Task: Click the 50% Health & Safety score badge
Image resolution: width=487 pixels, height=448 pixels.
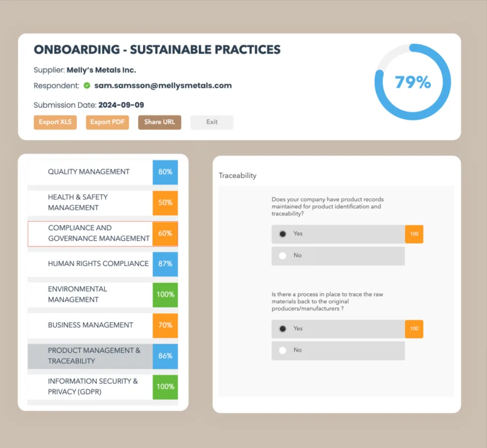Action: pos(165,203)
